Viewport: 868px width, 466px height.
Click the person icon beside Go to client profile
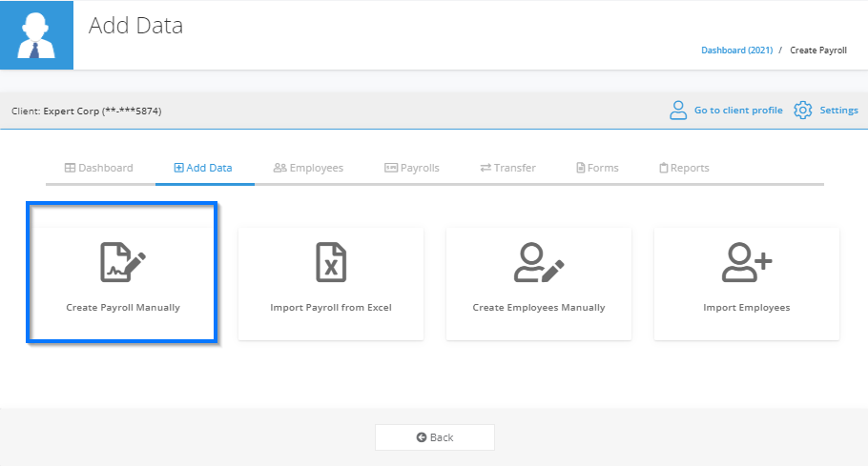tap(678, 110)
